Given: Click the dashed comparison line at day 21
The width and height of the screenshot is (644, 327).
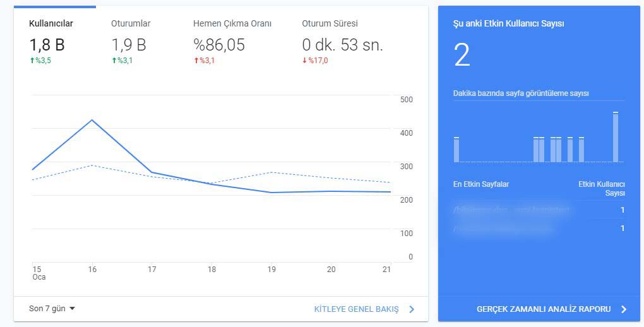Looking at the screenshot, I should coord(390,182).
